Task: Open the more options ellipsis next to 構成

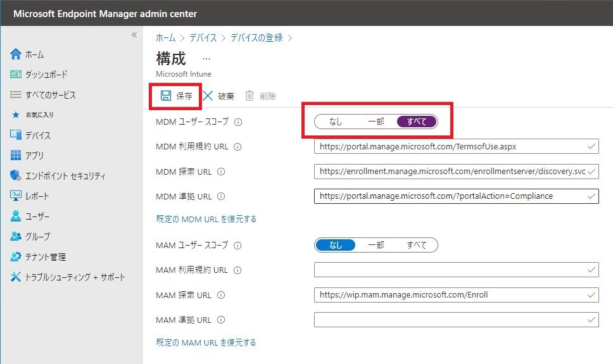Action: (206, 59)
